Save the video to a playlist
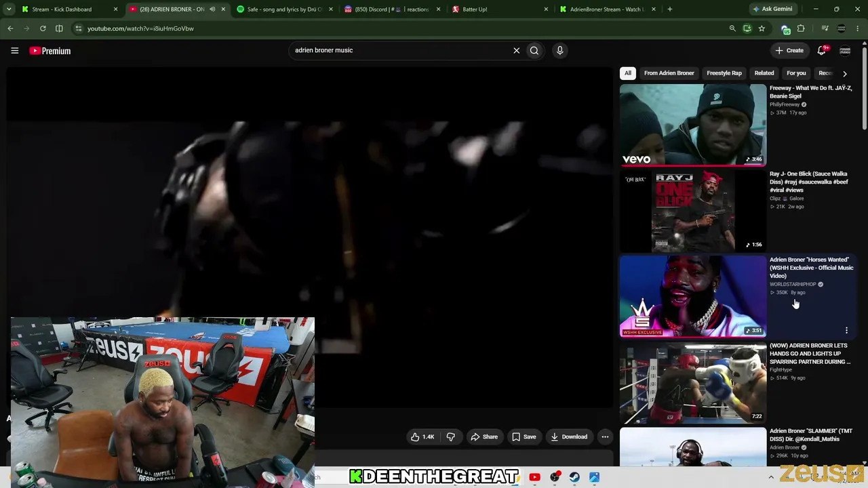The width and height of the screenshot is (868, 488). 524,437
